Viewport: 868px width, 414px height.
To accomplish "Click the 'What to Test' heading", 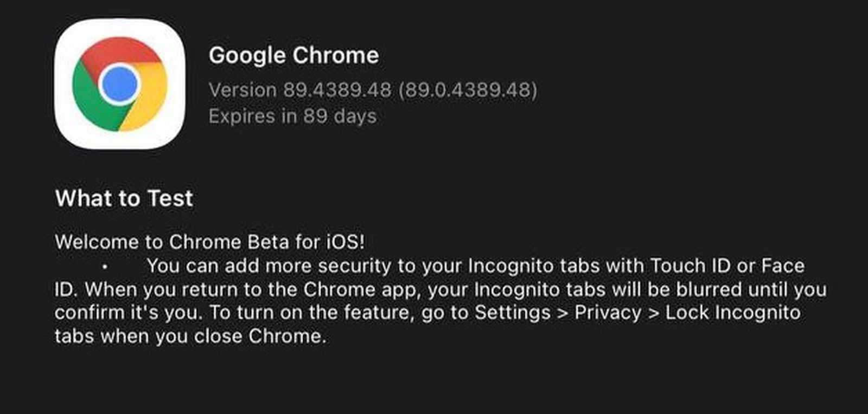I will click(124, 198).
